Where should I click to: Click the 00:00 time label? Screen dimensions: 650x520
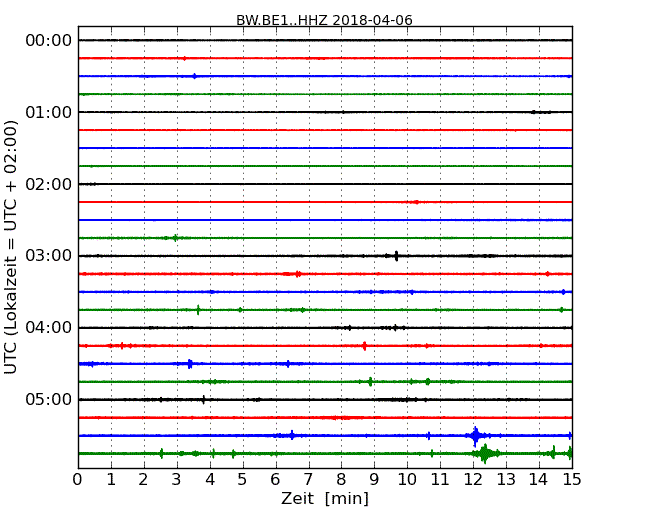coord(49,41)
